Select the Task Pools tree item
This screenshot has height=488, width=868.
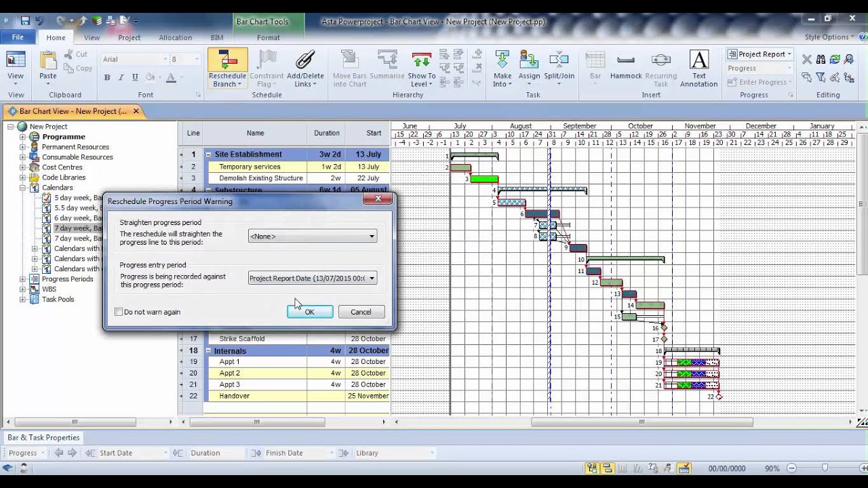tap(58, 300)
